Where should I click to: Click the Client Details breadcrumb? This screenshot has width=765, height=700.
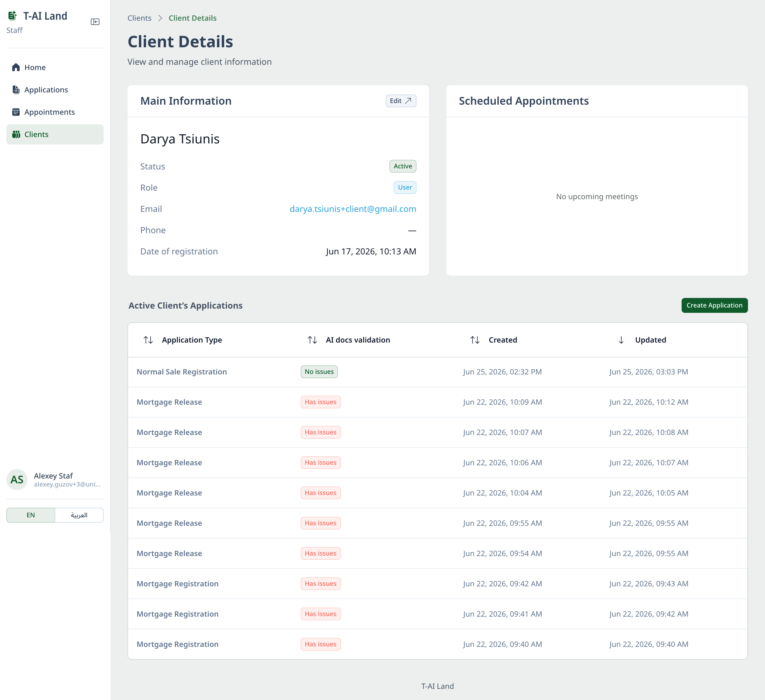pyautogui.click(x=192, y=18)
